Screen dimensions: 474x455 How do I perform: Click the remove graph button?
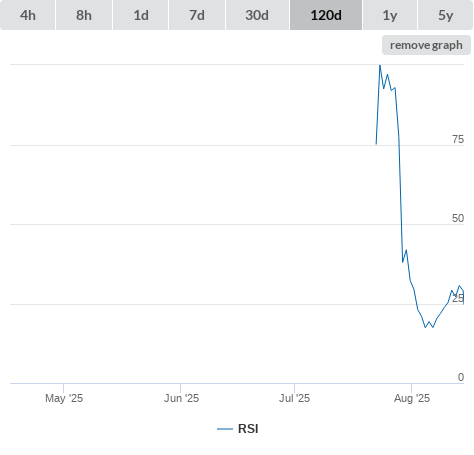426,45
